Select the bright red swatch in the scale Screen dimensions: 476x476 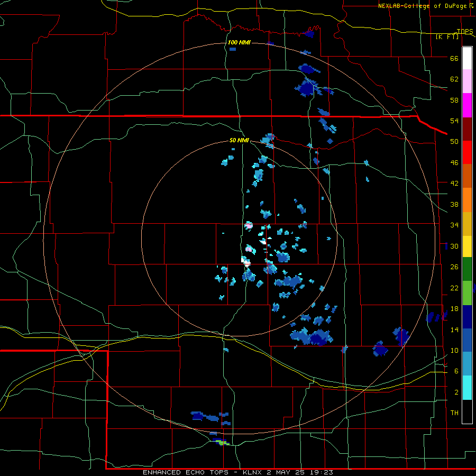click(467, 152)
